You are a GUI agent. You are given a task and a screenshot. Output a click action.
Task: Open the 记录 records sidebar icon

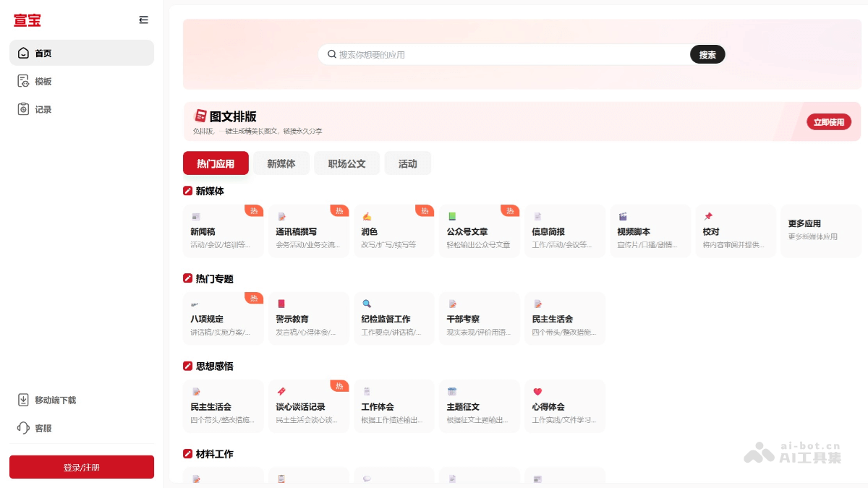click(x=41, y=109)
